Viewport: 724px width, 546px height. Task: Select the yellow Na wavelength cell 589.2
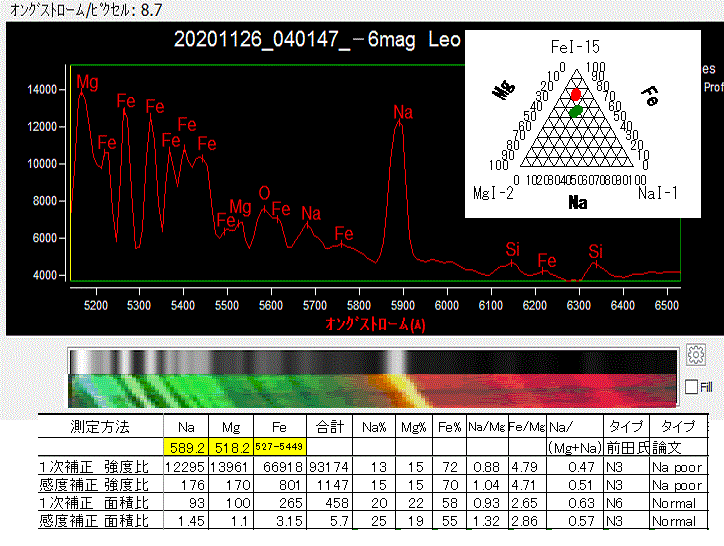[185, 447]
